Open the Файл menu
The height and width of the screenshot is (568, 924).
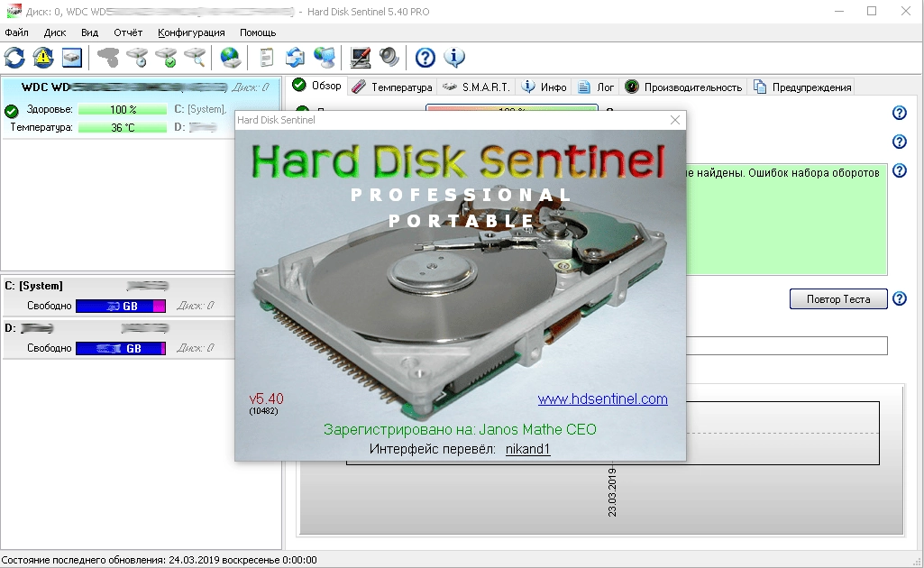pos(16,32)
